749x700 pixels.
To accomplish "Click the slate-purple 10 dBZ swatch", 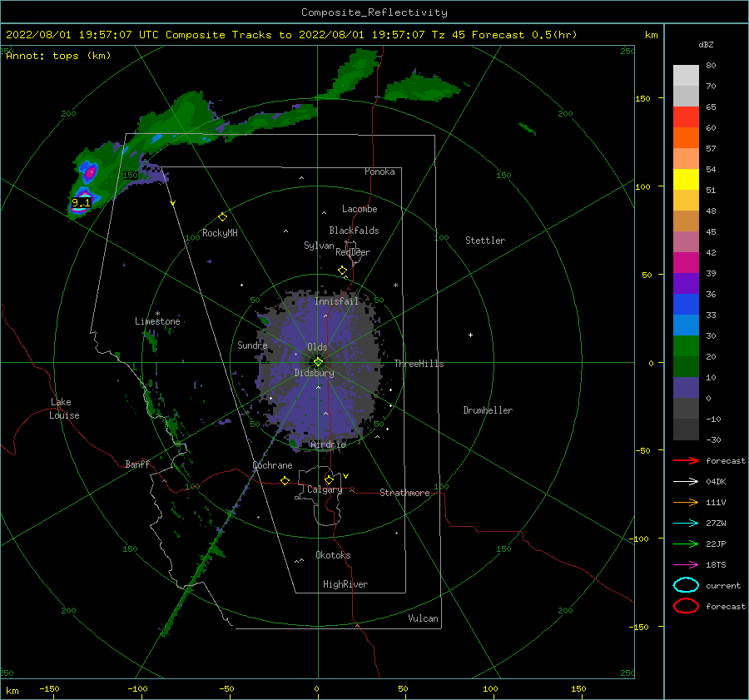I will tap(686, 387).
